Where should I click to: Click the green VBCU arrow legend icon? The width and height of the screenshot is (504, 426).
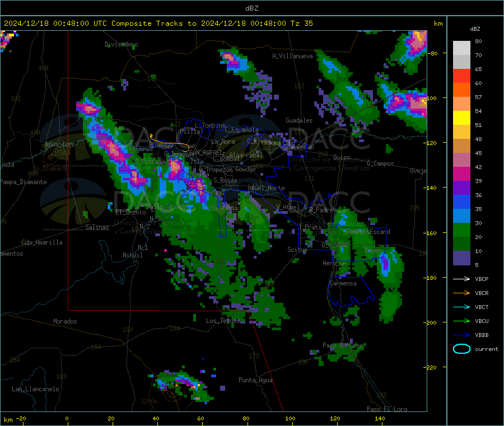[461, 321]
